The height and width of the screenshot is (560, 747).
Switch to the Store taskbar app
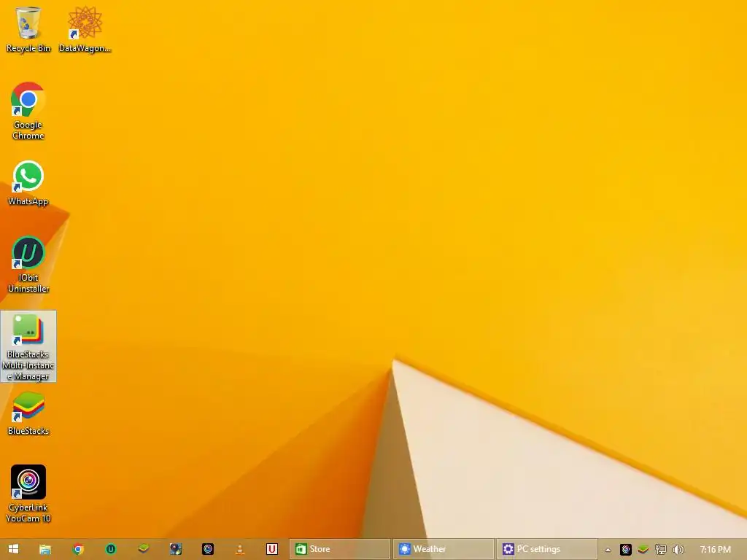pyautogui.click(x=340, y=549)
